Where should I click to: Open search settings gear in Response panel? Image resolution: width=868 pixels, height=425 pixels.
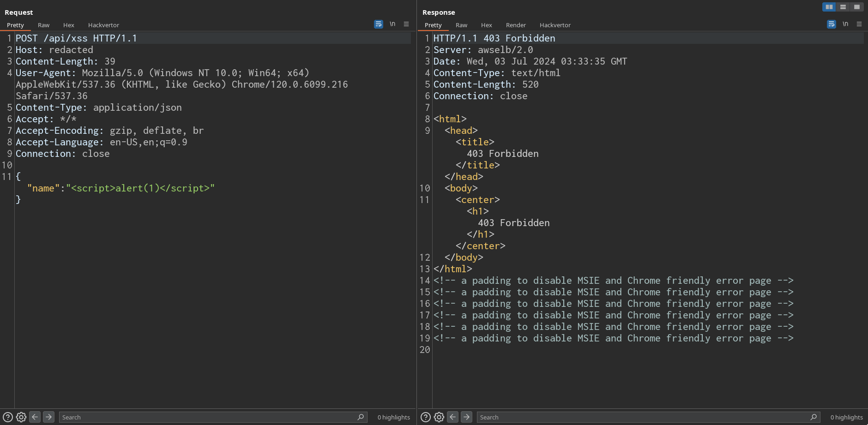439,417
